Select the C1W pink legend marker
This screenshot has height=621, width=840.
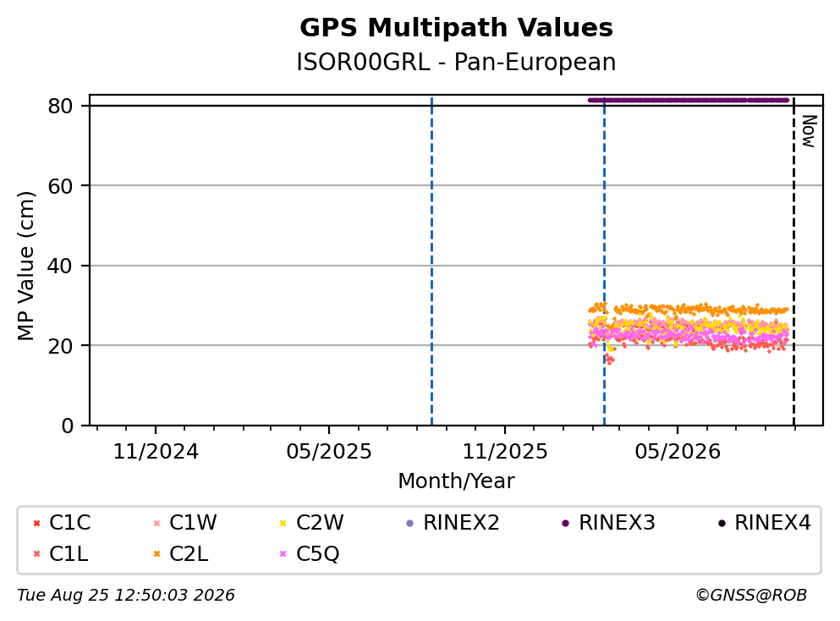pyautogui.click(x=157, y=523)
